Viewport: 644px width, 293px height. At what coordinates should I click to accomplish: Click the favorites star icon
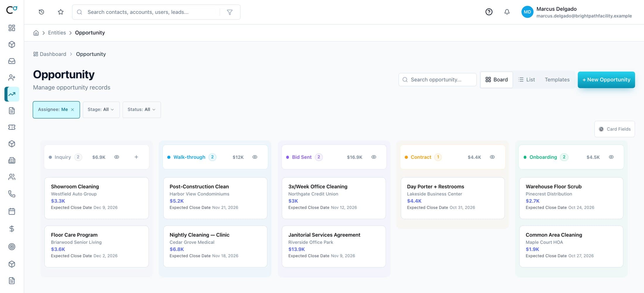(61, 12)
